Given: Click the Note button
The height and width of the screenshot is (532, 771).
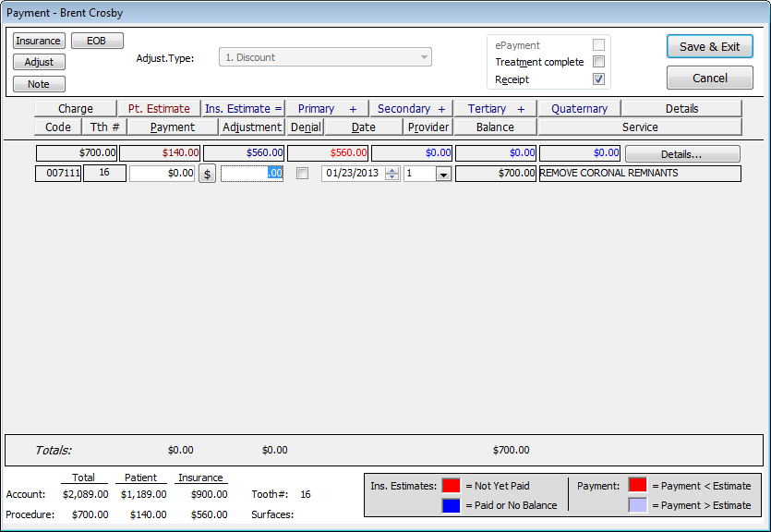Looking at the screenshot, I should point(39,84).
